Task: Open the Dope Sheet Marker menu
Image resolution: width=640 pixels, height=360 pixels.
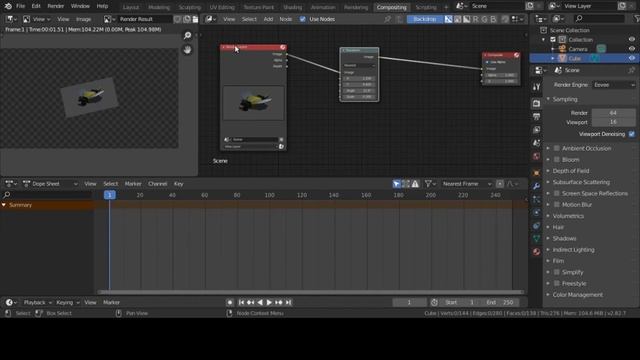Action: point(133,184)
